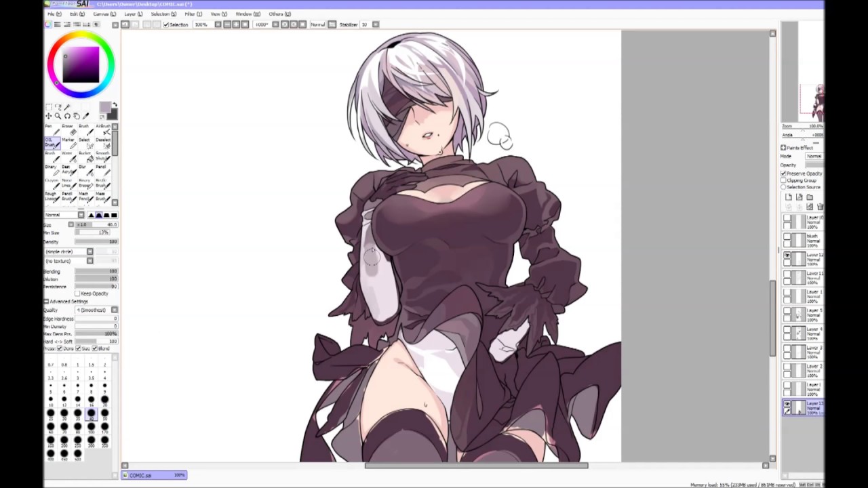Open the File menu
The image size is (868, 488).
55,14
